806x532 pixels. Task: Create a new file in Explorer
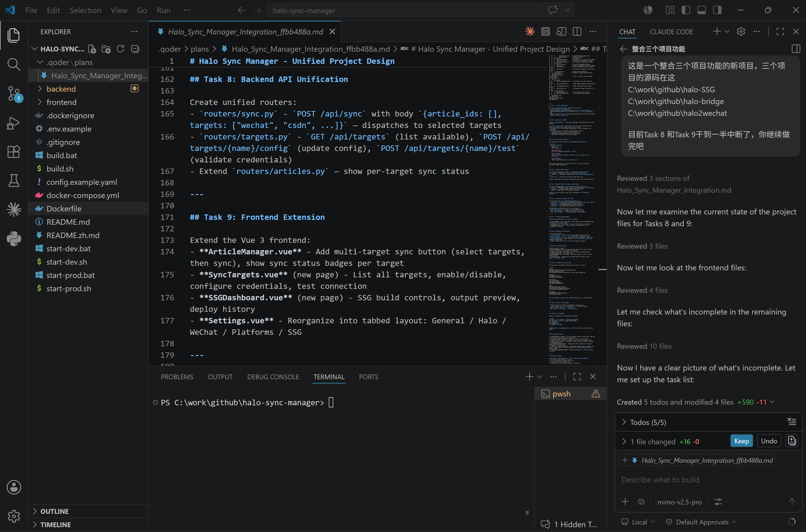coord(92,49)
